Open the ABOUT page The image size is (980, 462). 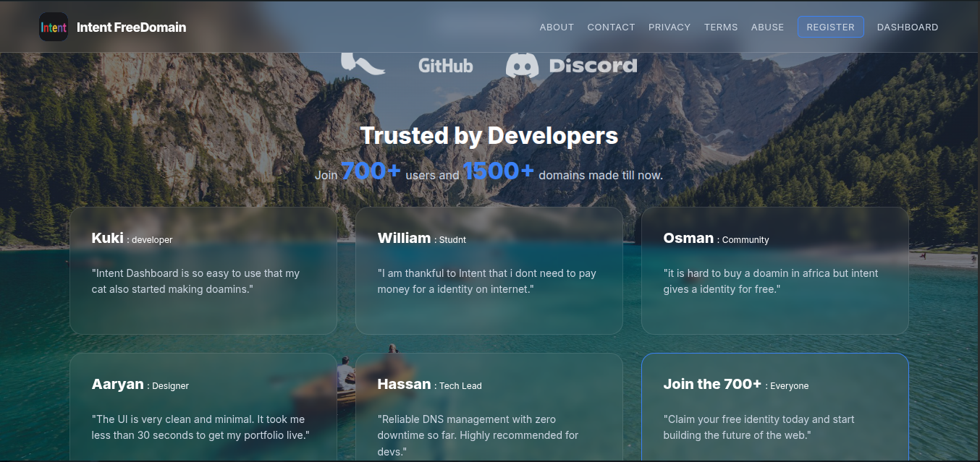pyautogui.click(x=557, y=27)
